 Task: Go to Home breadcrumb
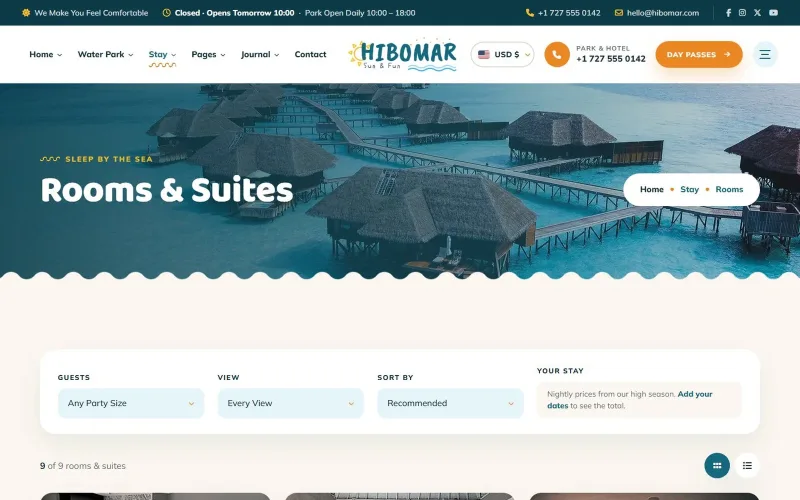[x=652, y=189]
